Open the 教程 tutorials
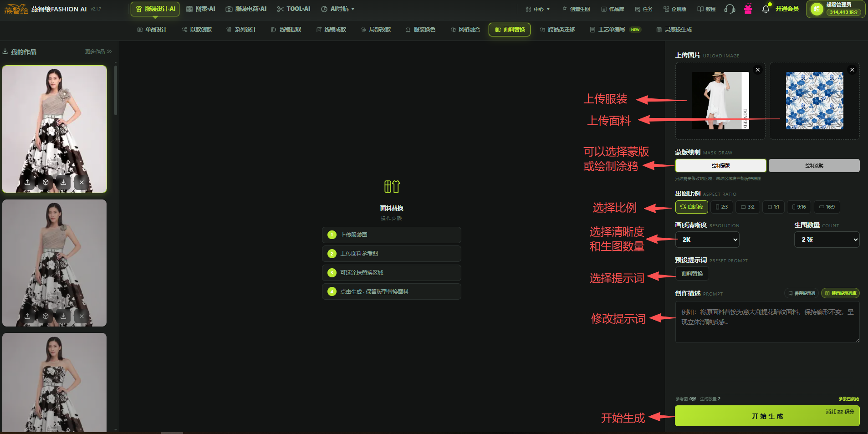Viewport: 868px width, 434px height. (x=706, y=9)
